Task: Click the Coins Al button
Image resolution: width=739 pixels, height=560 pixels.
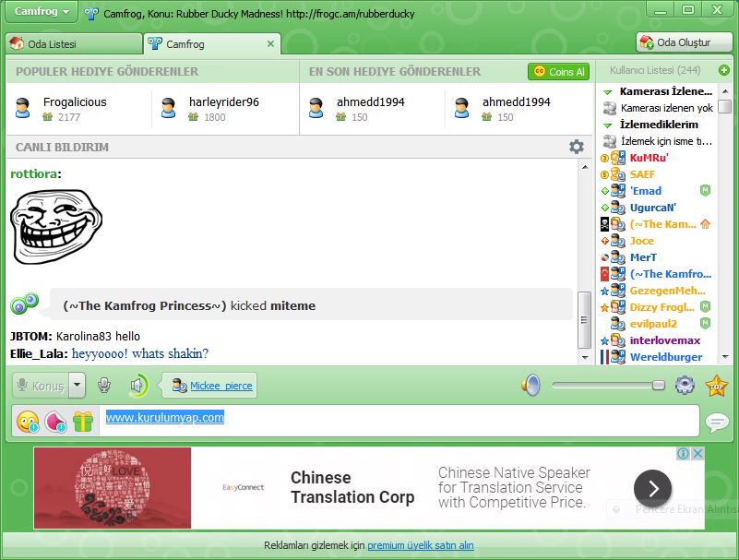Action: [x=558, y=72]
